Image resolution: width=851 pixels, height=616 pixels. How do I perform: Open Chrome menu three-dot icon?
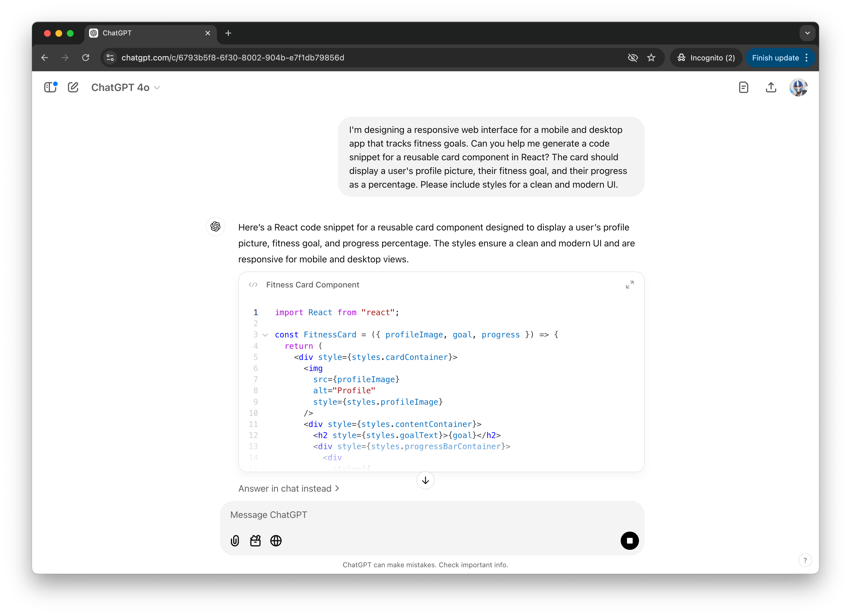[806, 58]
